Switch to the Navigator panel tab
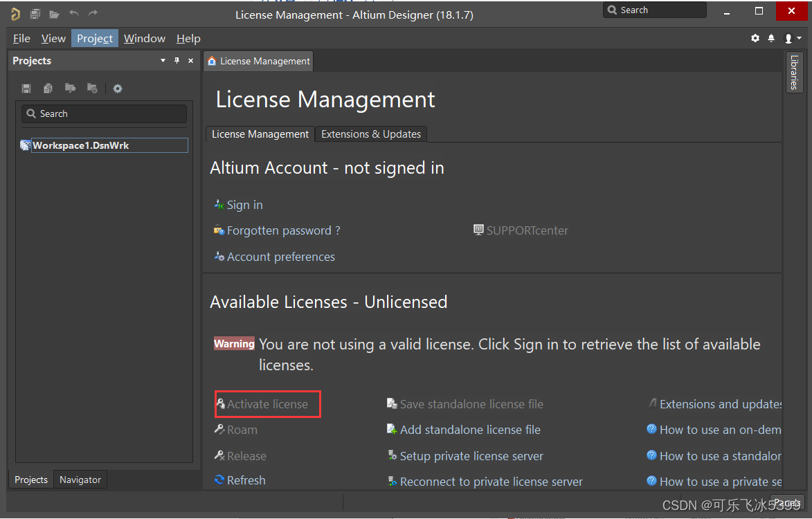Screen dimensions: 812x519 [80, 480]
